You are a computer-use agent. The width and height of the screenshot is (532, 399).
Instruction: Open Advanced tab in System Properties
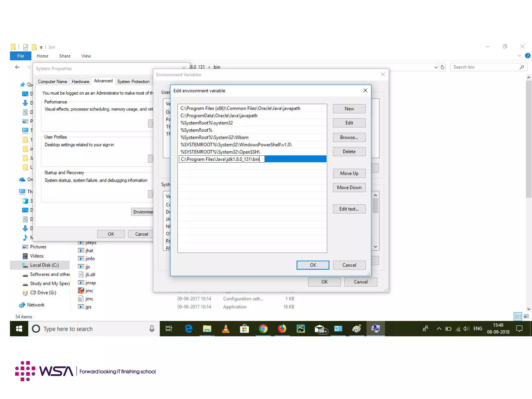click(103, 81)
